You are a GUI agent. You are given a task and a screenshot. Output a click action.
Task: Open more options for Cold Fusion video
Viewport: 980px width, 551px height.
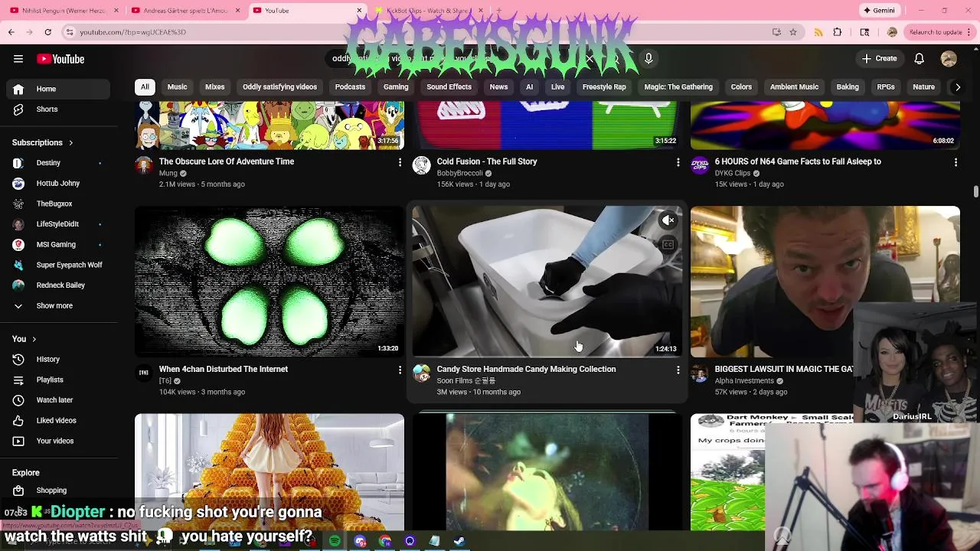tap(678, 162)
